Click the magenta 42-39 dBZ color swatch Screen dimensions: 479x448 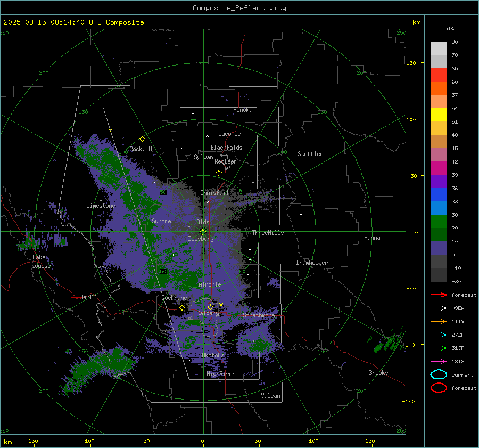439,168
